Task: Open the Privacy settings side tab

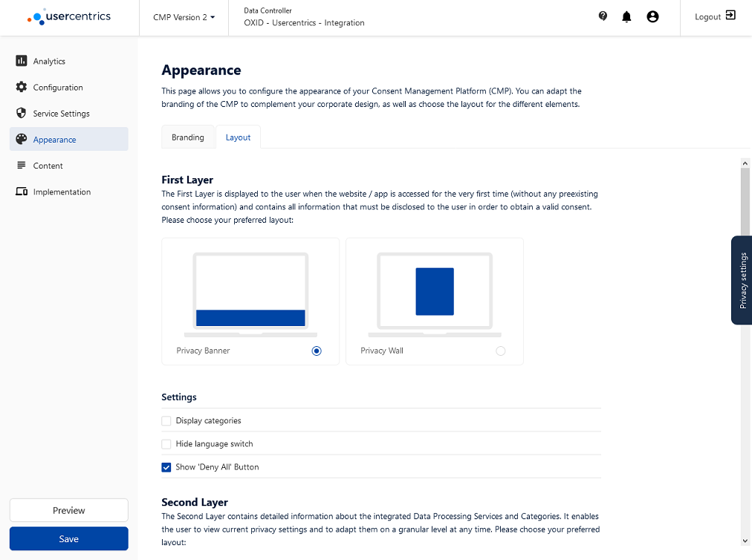Action: (742, 280)
